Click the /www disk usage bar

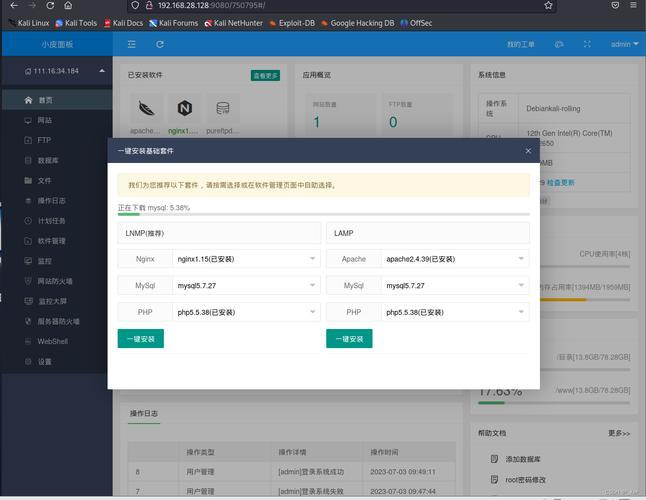pyautogui.click(x=554, y=403)
